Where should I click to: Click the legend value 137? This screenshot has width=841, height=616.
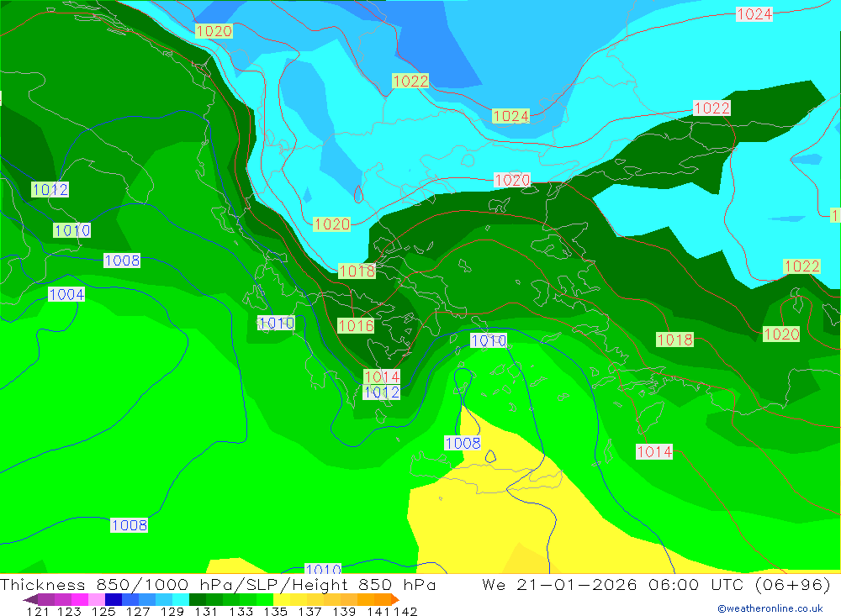(309, 611)
